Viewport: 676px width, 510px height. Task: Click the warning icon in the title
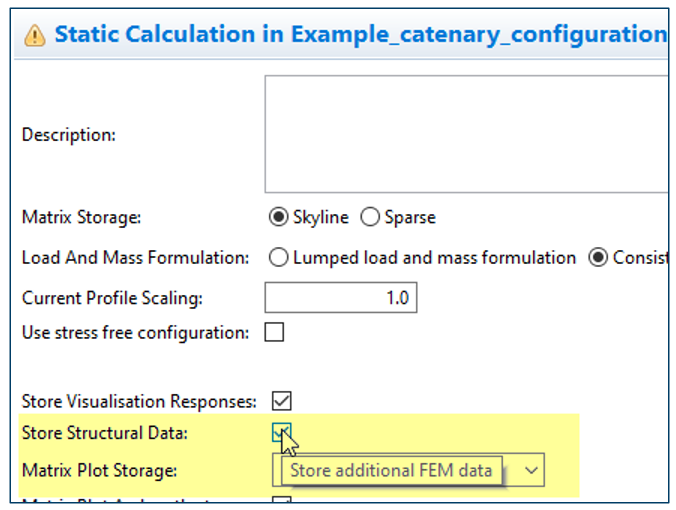(x=35, y=36)
